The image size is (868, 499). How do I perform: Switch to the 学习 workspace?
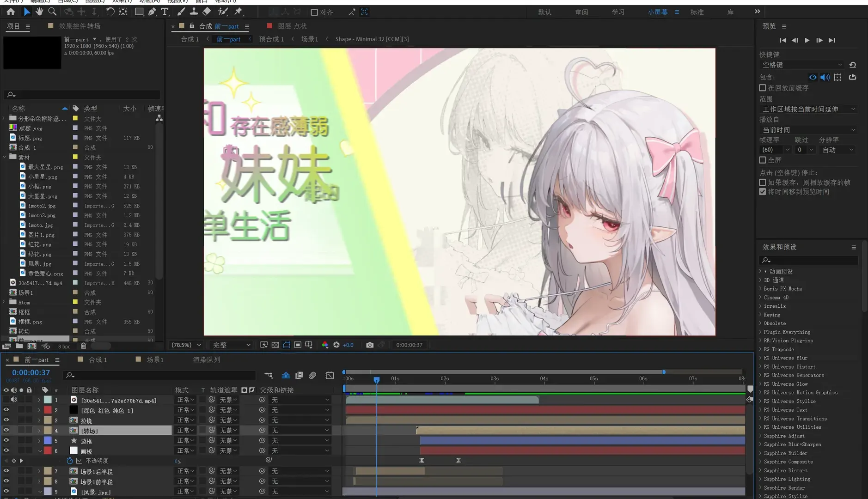tap(618, 12)
